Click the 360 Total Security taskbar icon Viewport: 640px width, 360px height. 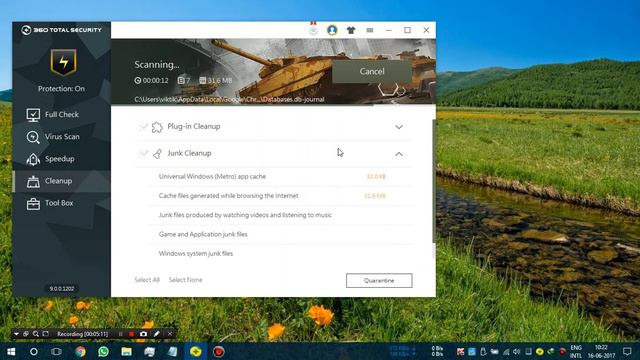196,351
